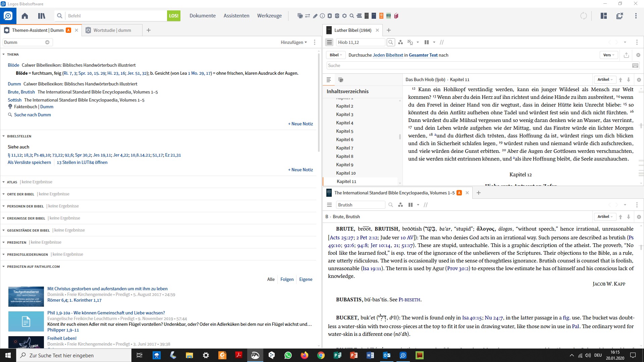Image resolution: width=644 pixels, height=362 pixels.
Task: Click the command box search magnifier
Action: pyautogui.click(x=60, y=16)
